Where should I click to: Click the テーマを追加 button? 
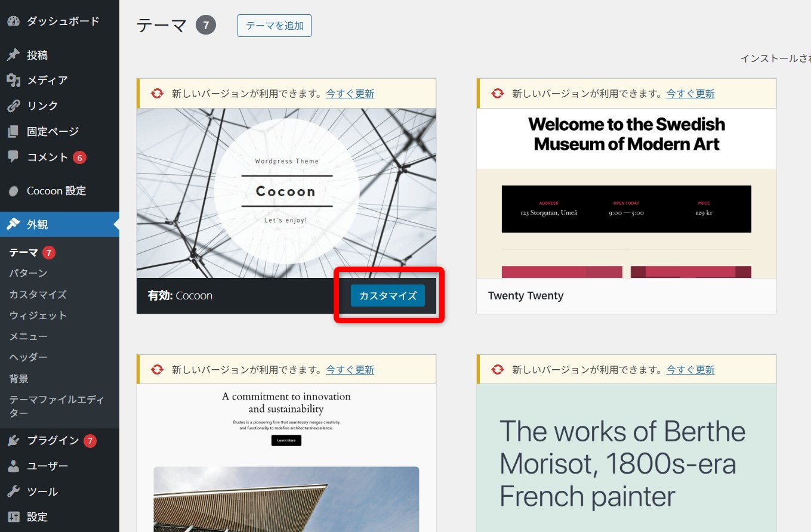tap(275, 26)
